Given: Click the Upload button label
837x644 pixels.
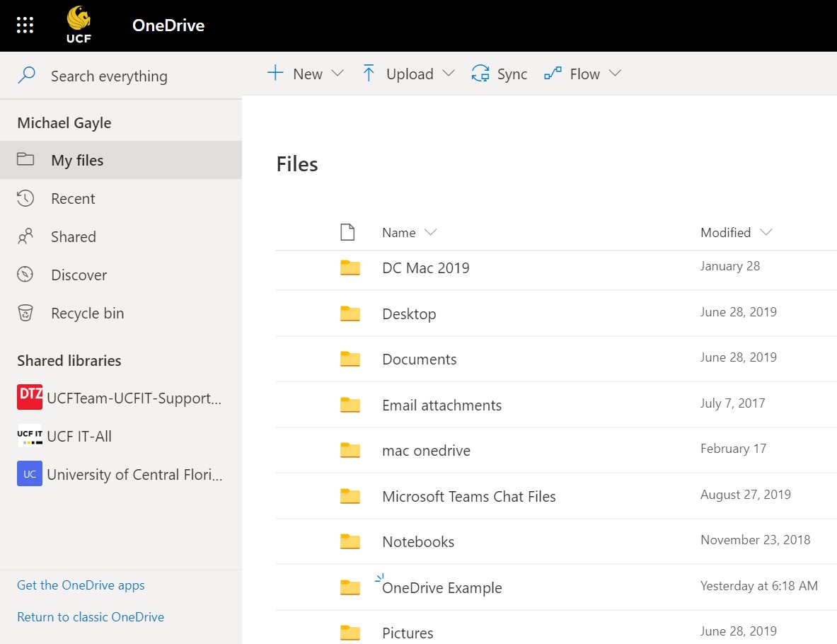Looking at the screenshot, I should coord(410,74).
